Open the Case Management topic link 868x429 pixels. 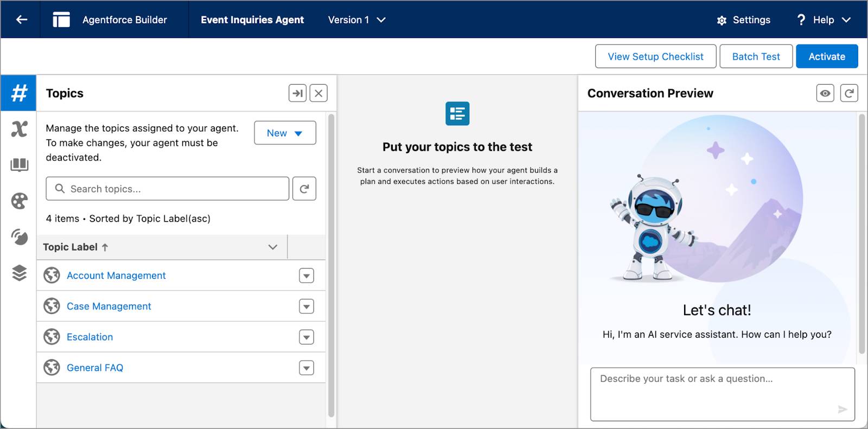[108, 306]
